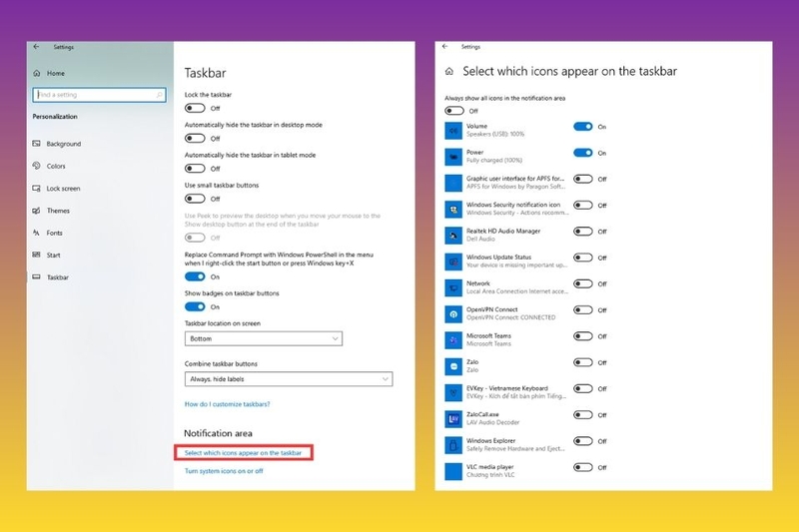Click the Graphic user interface for APFS icon
Viewport: 799px width, 532px height.
(453, 183)
